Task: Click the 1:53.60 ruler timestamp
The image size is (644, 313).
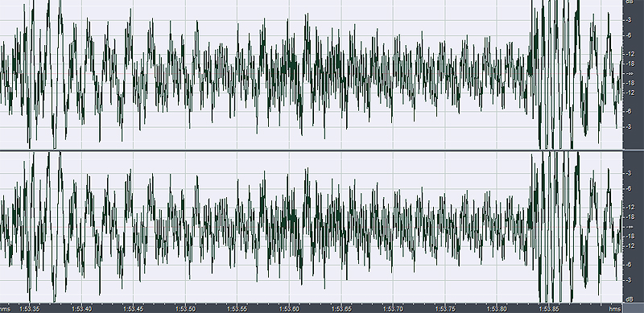Action: click(x=289, y=309)
